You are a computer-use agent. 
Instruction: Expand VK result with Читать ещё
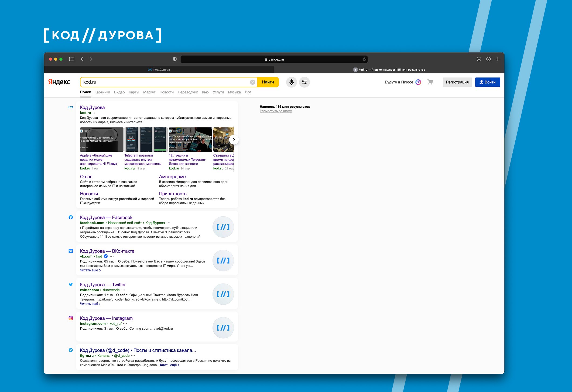point(90,270)
